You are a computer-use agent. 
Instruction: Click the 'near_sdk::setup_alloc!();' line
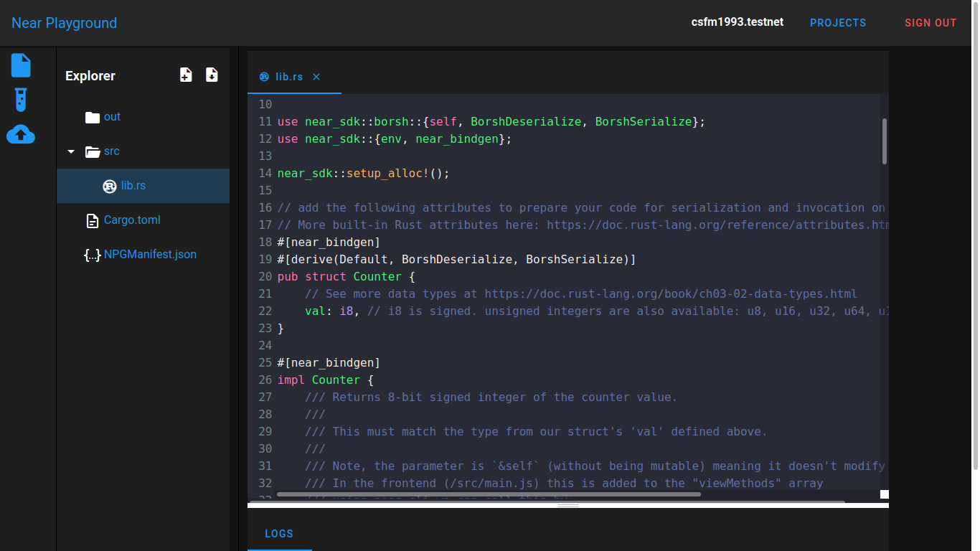[364, 174]
